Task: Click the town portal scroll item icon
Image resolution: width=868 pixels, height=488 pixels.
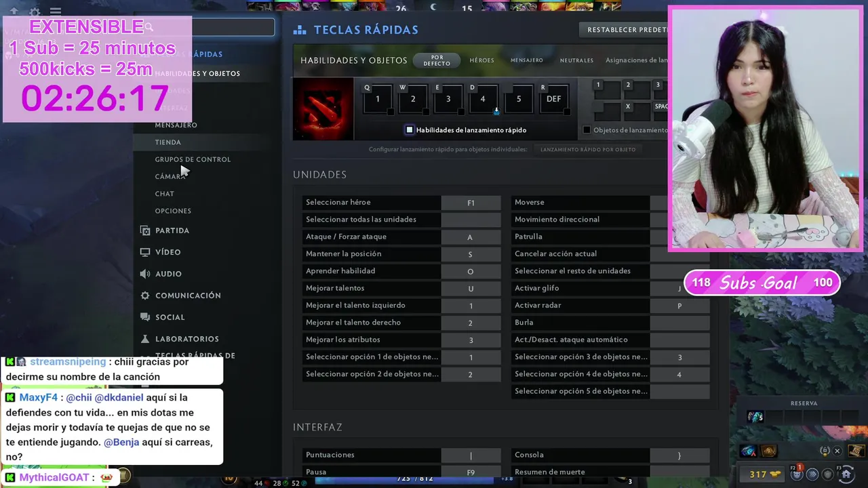Action: pos(856,451)
